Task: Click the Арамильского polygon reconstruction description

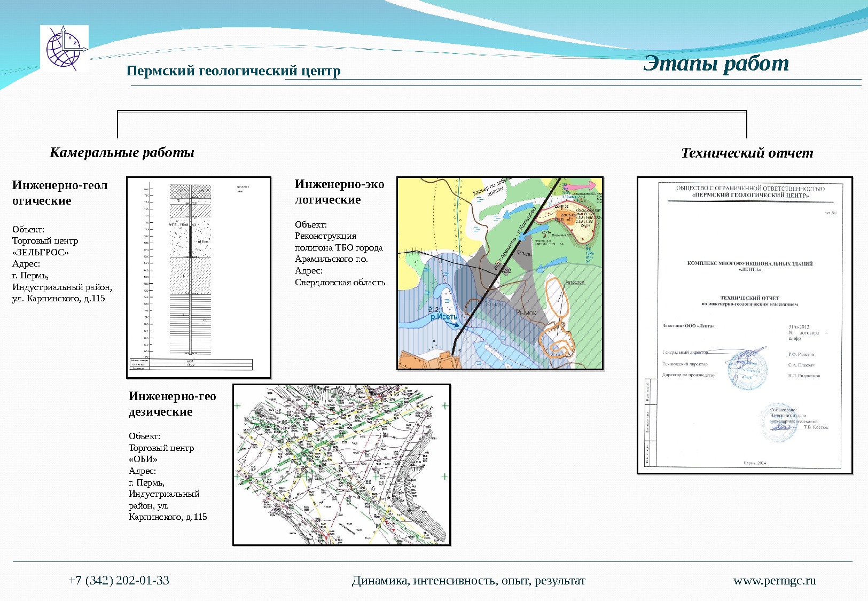Action: tap(340, 253)
